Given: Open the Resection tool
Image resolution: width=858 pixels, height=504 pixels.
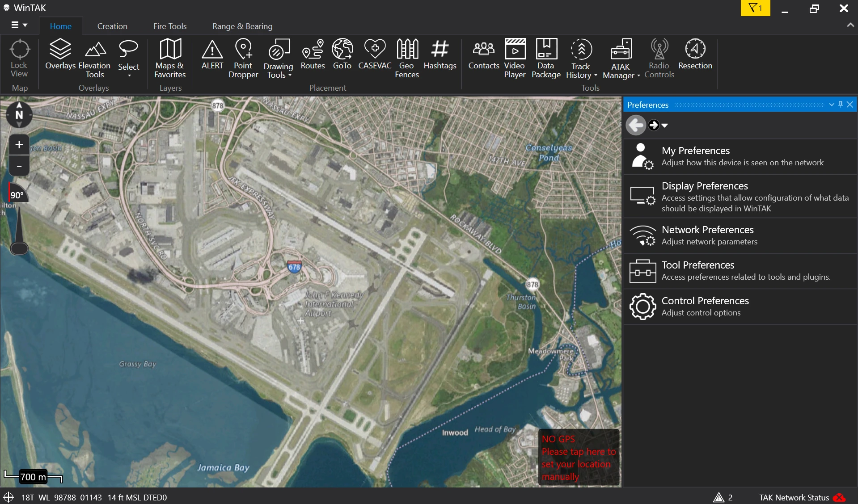Looking at the screenshot, I should point(695,54).
